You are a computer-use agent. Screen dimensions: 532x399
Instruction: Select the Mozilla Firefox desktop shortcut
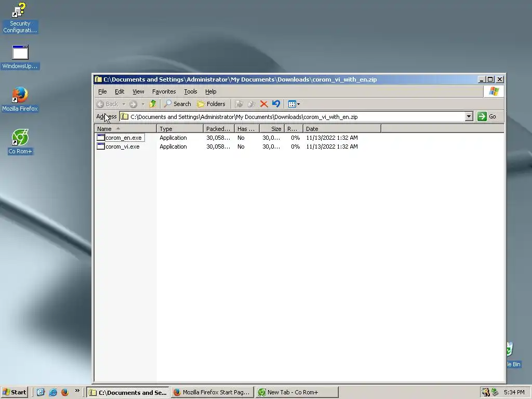(20, 99)
